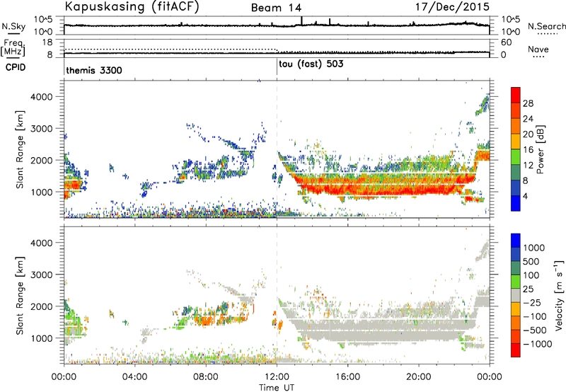Click the tallest noise spike in the N.Sky panel
This screenshot has height=392, width=566.
click(x=301, y=21)
